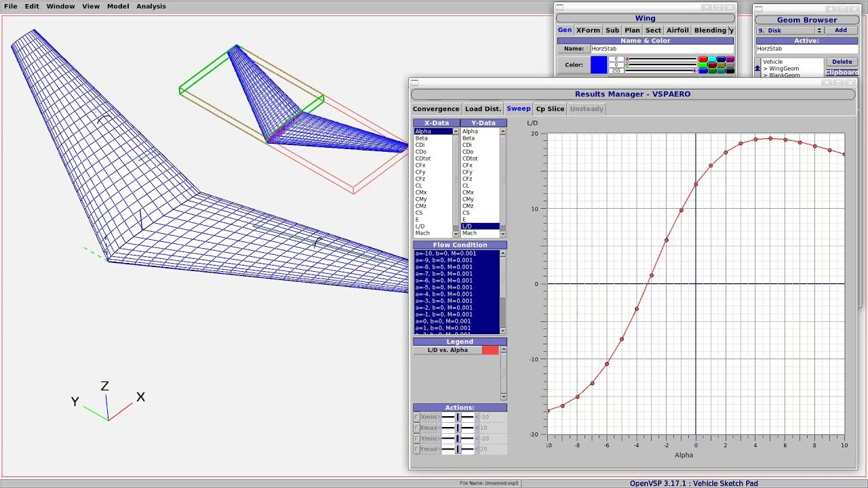Click the Y-Data list scroll up arrow
This screenshot has height=488, width=868.
click(503, 131)
